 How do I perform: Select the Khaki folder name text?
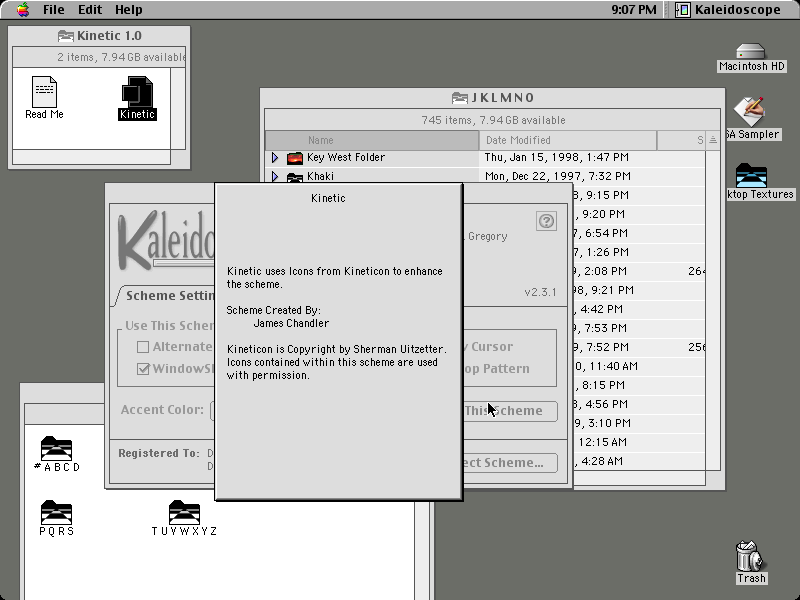(x=320, y=177)
